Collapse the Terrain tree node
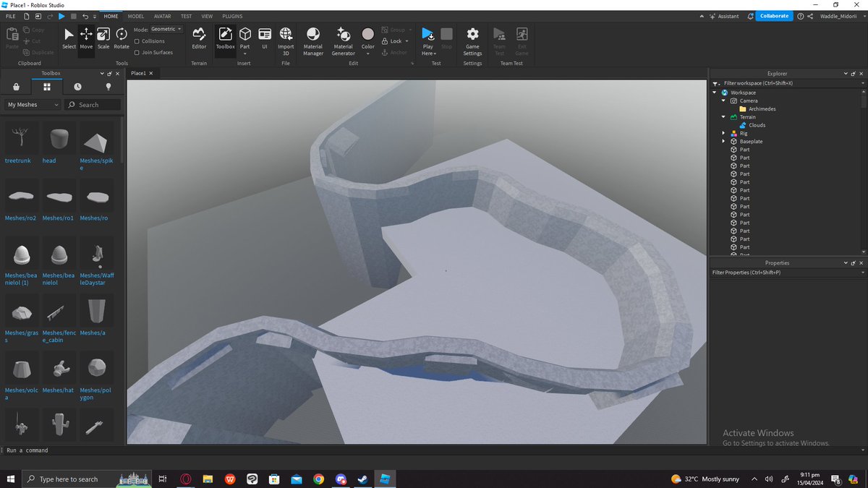This screenshot has width=868, height=488. pos(724,117)
